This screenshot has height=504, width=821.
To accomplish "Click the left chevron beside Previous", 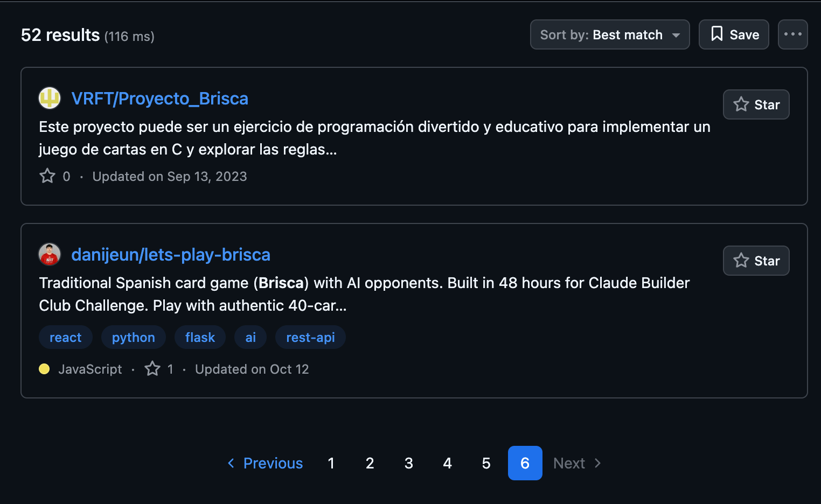I will 231,463.
